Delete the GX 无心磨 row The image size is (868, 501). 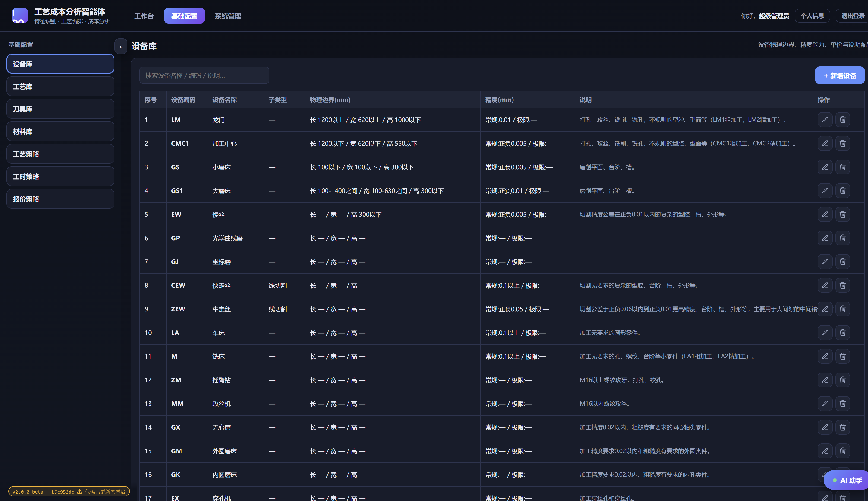coord(843,427)
